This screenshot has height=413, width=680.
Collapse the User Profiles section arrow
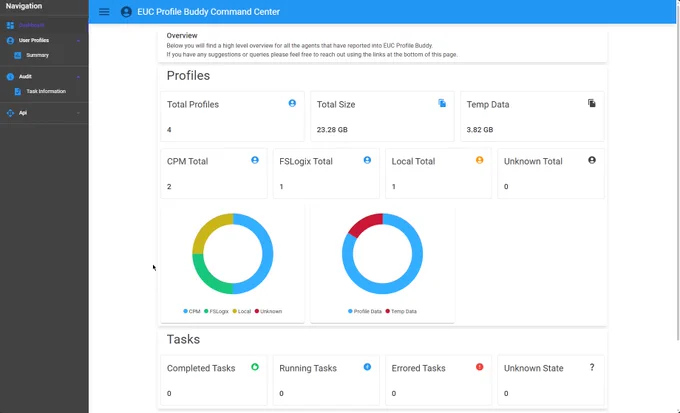[x=78, y=41]
